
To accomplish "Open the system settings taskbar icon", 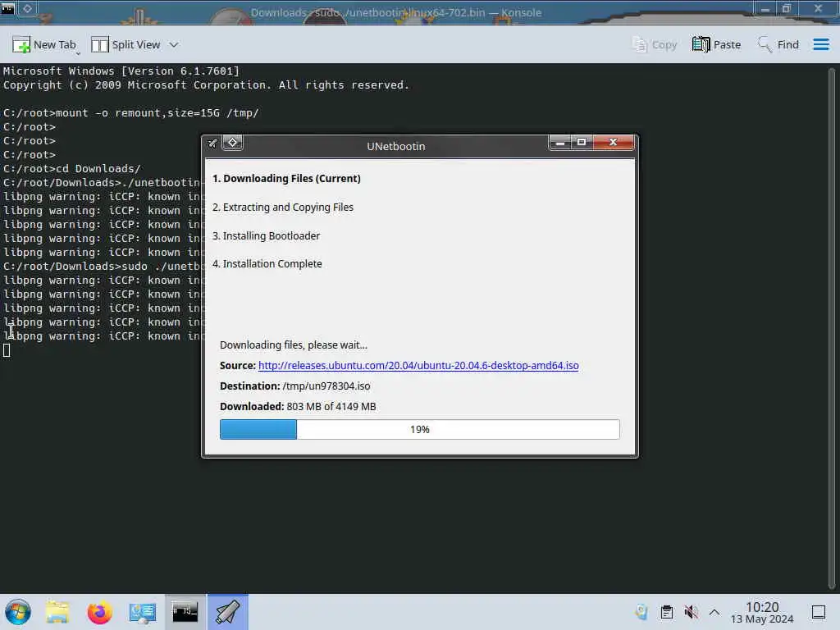I will point(142,612).
